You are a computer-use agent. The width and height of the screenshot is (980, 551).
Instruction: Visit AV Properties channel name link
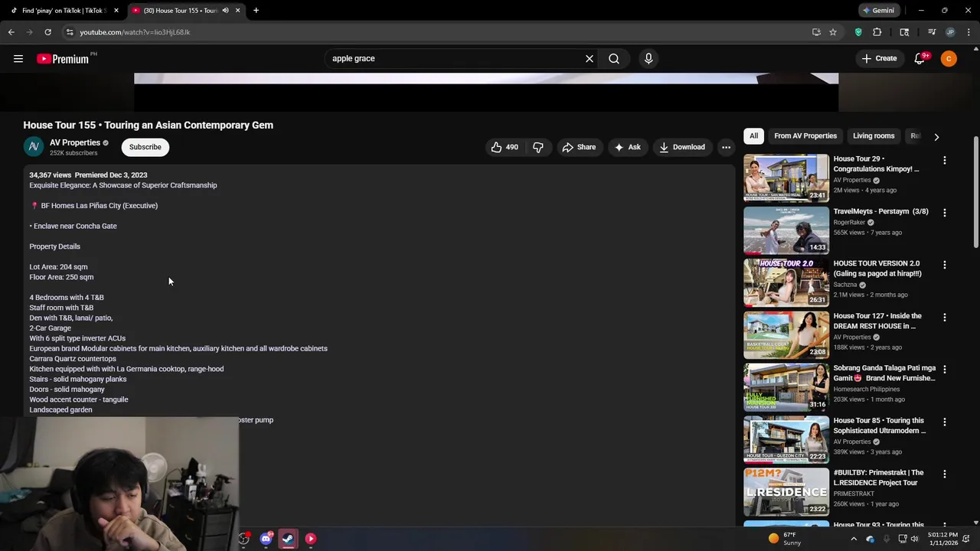[x=75, y=142]
